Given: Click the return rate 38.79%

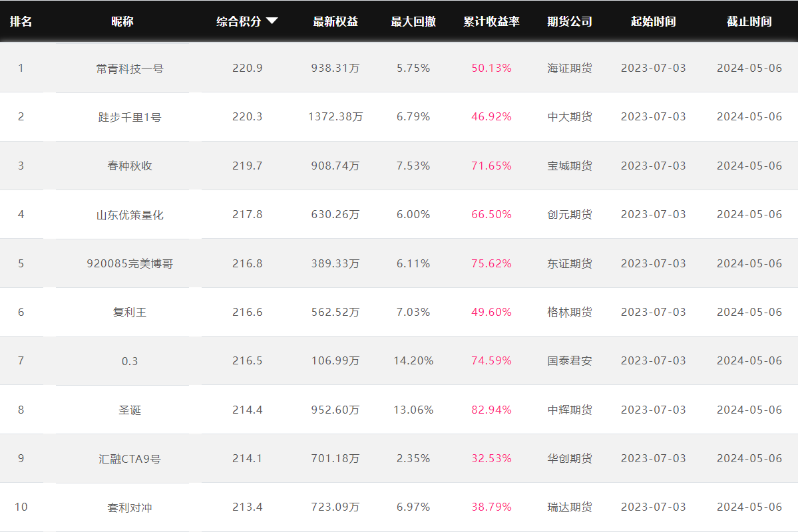Looking at the screenshot, I should (x=491, y=507).
